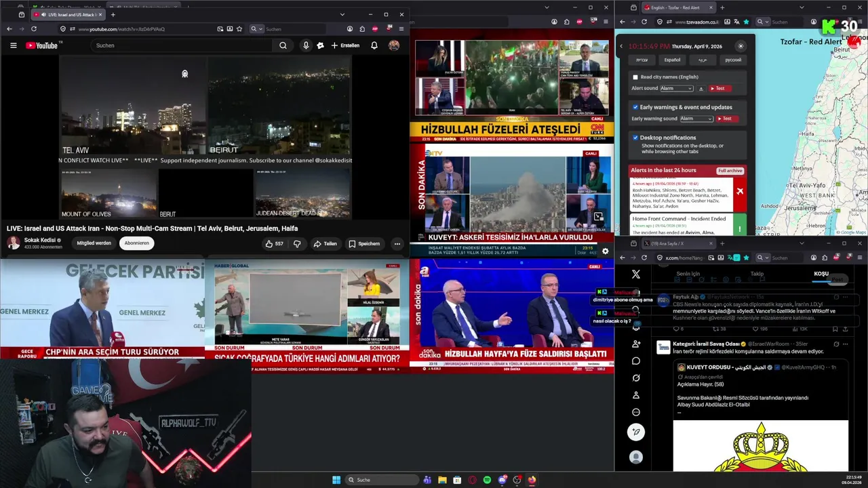Open X profile icon in sidebar
Image resolution: width=868 pixels, height=488 pixels.
(635, 395)
